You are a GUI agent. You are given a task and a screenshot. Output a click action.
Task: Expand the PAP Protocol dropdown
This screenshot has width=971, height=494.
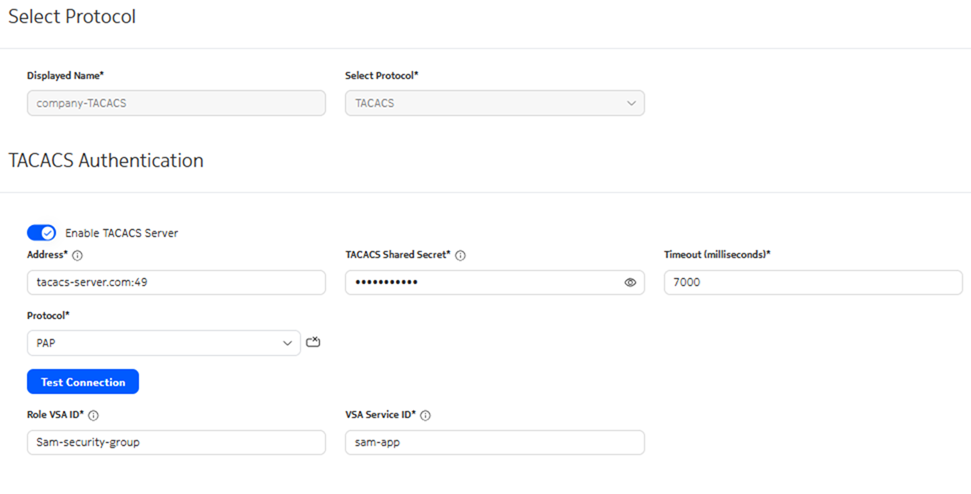point(164,343)
